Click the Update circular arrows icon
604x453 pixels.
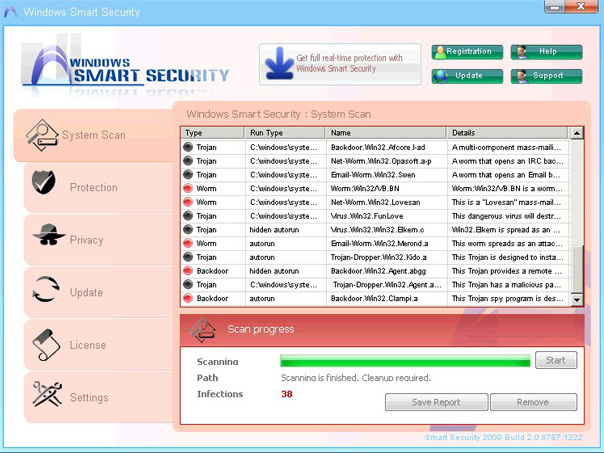pos(46,289)
